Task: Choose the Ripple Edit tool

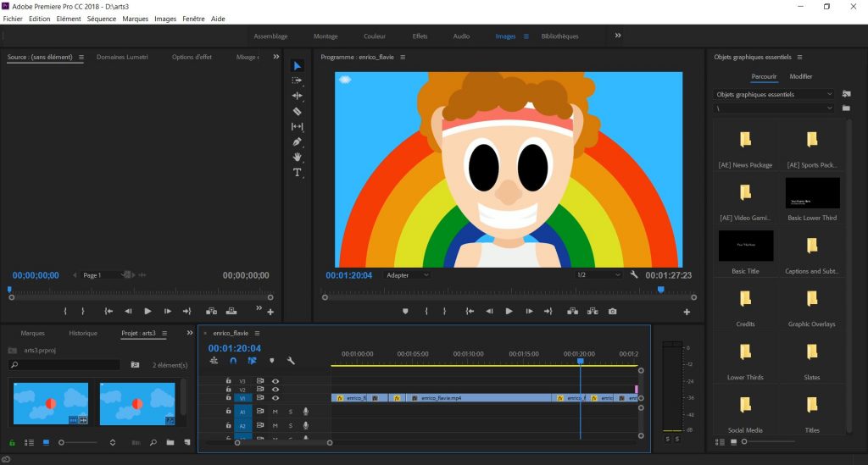Action: click(298, 96)
